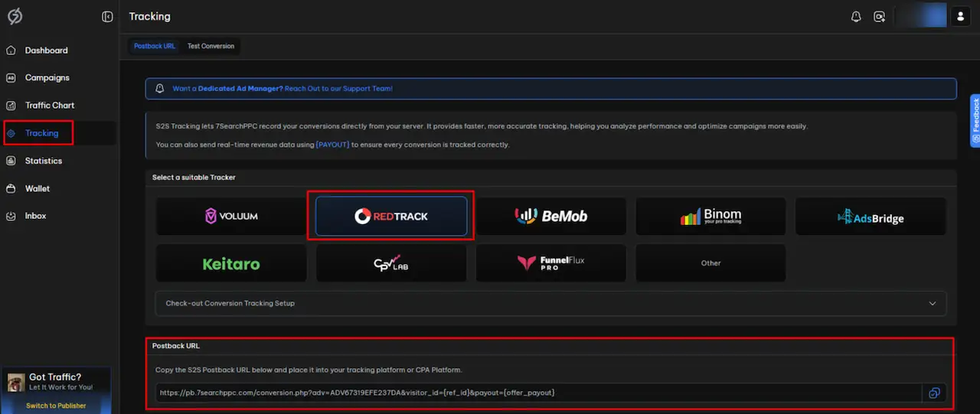
Task: Click the 'Postback URL' section heading
Action: 176,346
